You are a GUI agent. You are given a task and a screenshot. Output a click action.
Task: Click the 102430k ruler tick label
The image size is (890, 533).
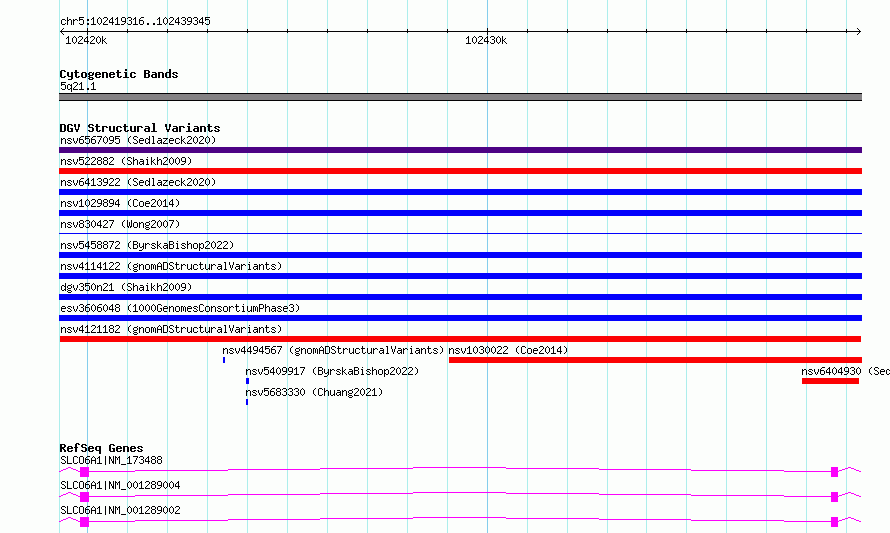click(x=486, y=40)
